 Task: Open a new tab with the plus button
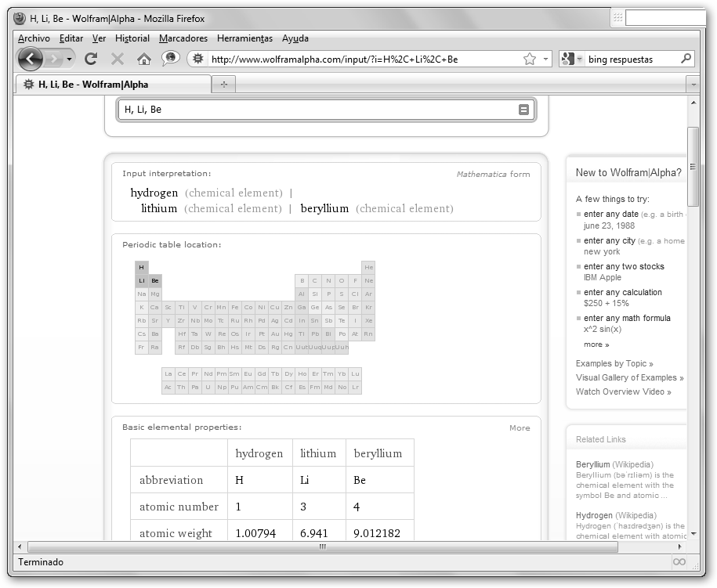point(223,84)
